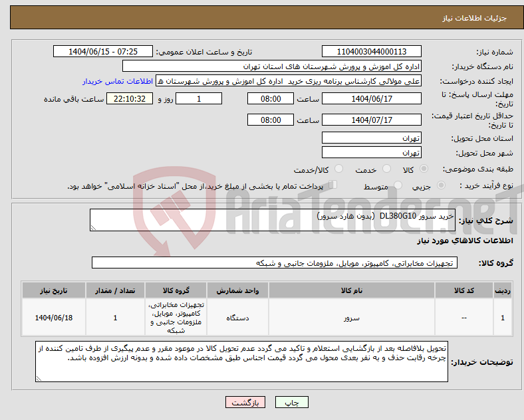The width and height of the screenshot is (524, 420).
Task: Click the گروه کالا field
Action: click(x=275, y=262)
